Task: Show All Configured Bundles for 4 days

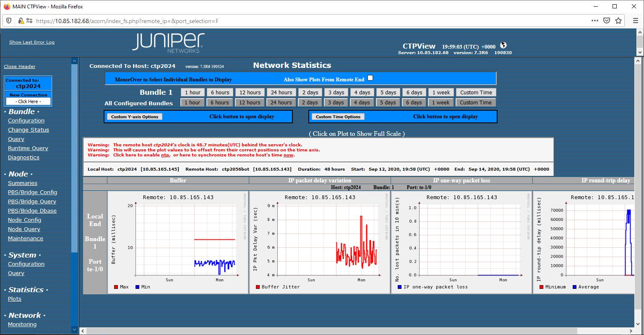Action: 362,103
